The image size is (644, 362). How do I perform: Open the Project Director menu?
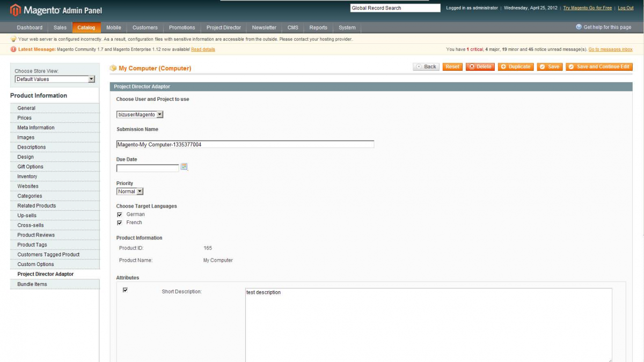[224, 27]
